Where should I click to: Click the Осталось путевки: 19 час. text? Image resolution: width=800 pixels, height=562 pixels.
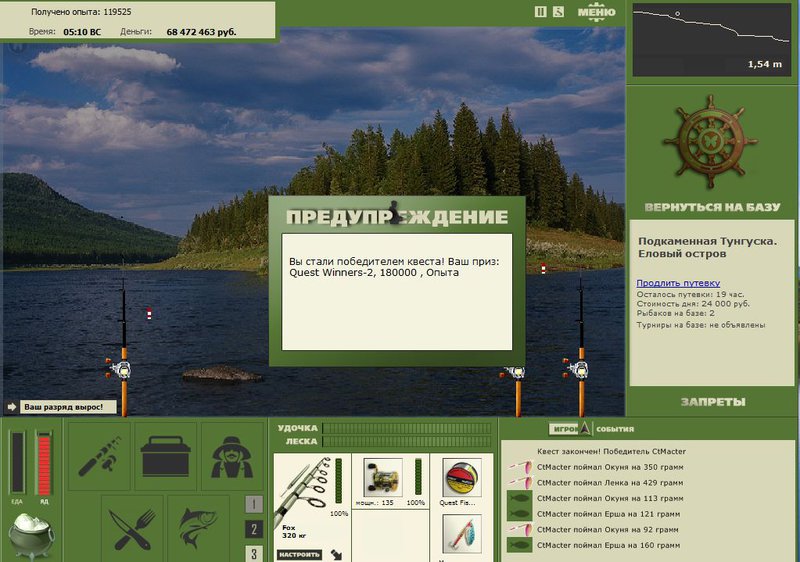tap(690, 294)
